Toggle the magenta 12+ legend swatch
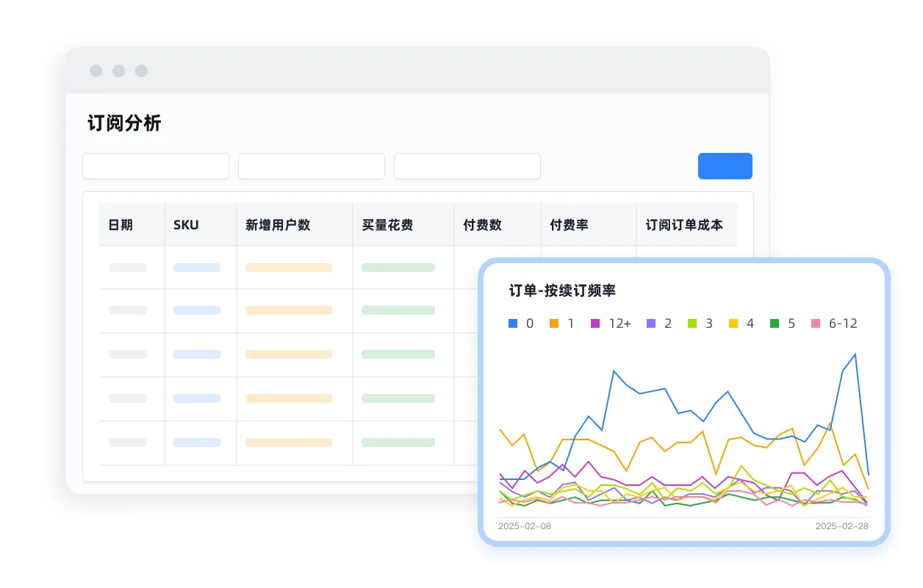The width and height of the screenshot is (923, 588). 595,323
